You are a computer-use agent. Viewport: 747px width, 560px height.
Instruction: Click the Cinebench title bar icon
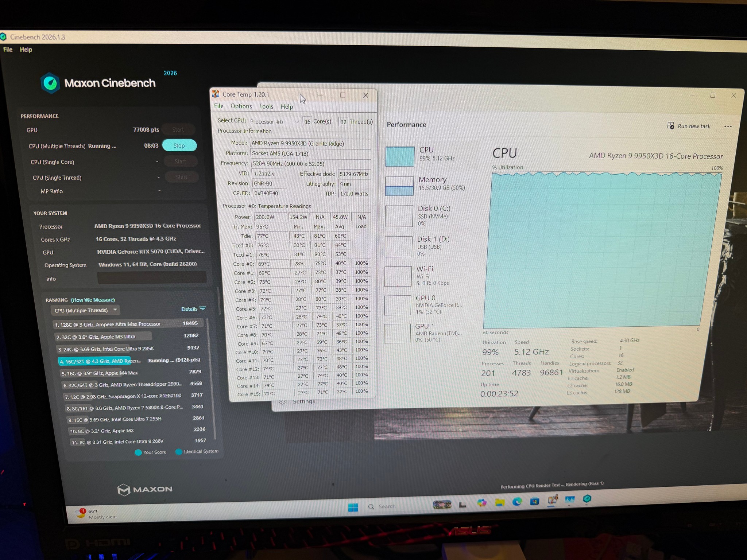pos(4,36)
